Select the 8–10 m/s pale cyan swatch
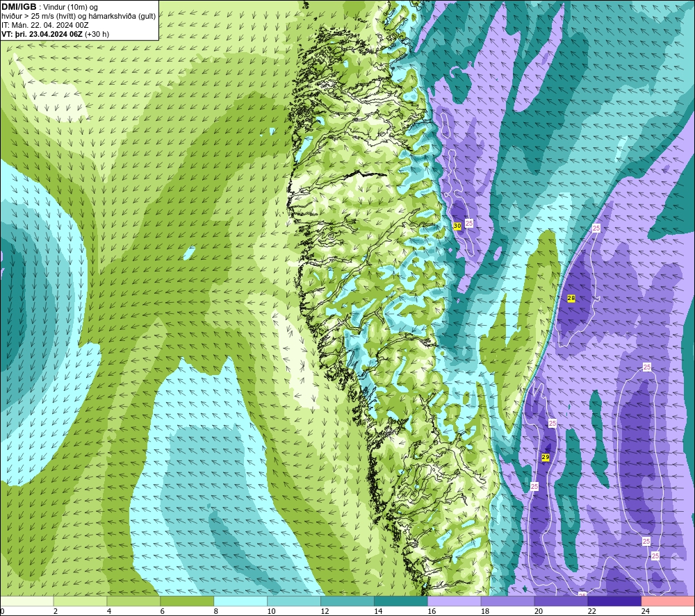 (240, 601)
